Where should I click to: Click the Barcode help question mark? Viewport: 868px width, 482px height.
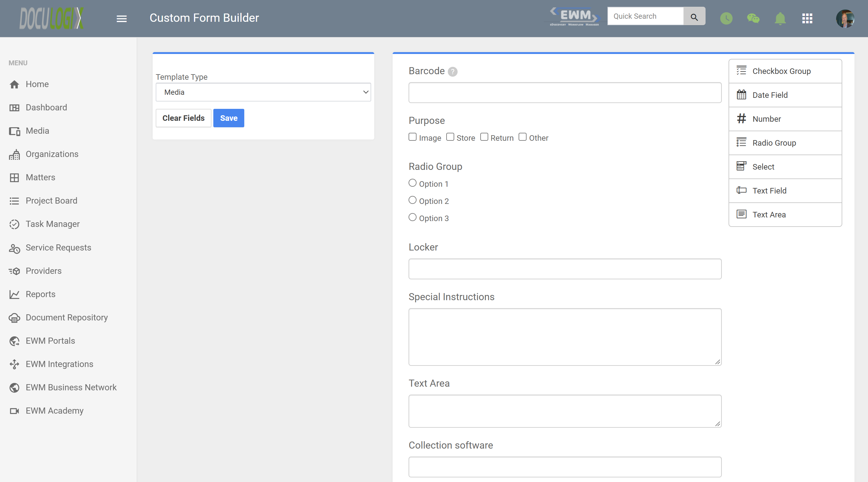452,71
